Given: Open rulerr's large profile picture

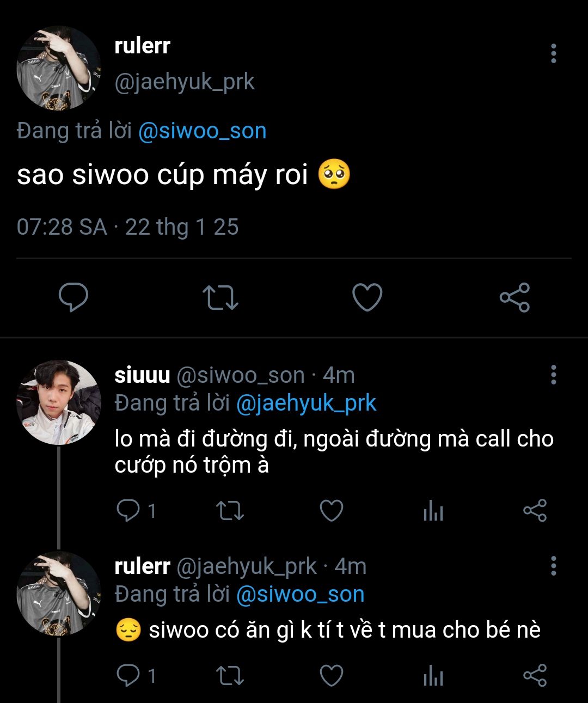Looking at the screenshot, I should click(x=58, y=69).
